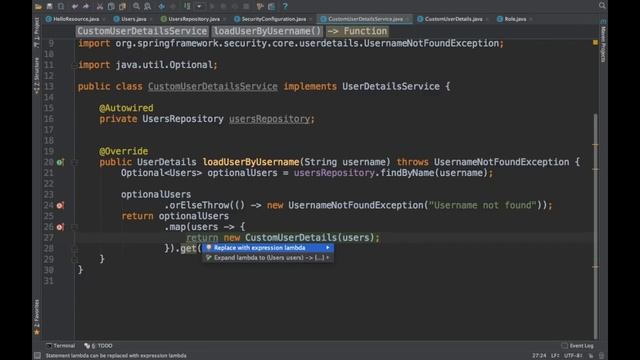This screenshot has height=360, width=640.
Task: Close the HelloResource.java tab
Action: coord(104,19)
